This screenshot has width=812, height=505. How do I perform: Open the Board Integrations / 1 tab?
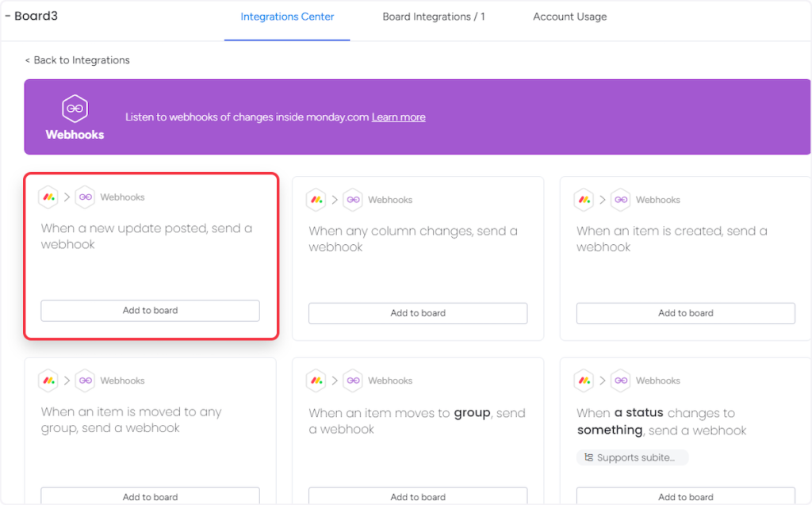coord(433,17)
